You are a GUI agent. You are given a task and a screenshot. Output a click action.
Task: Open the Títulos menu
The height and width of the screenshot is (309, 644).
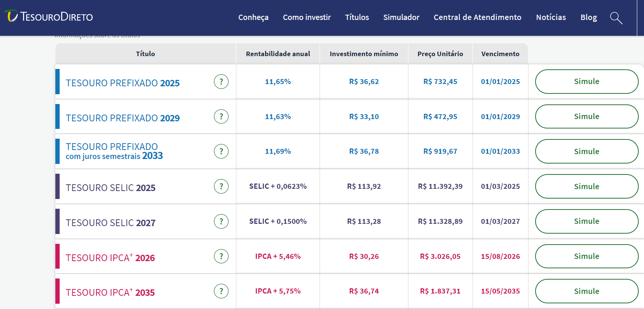pyautogui.click(x=357, y=17)
